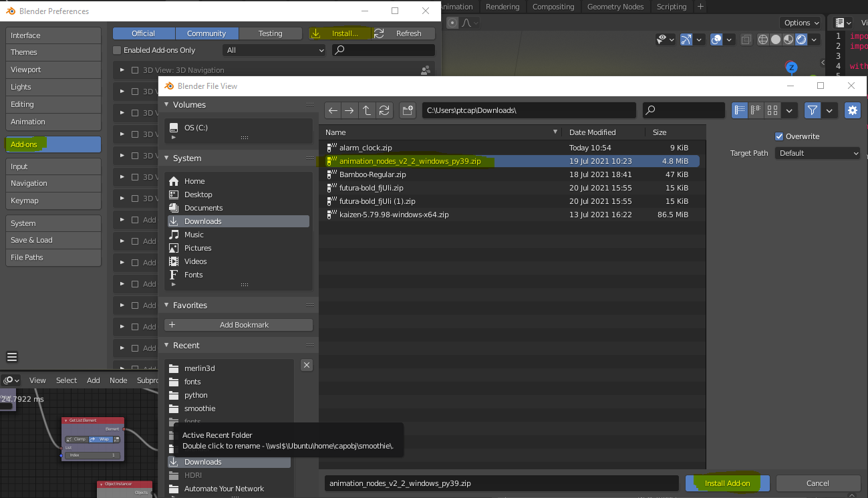Toggle viewport overlays
This screenshot has width=868, height=498.
click(x=716, y=39)
